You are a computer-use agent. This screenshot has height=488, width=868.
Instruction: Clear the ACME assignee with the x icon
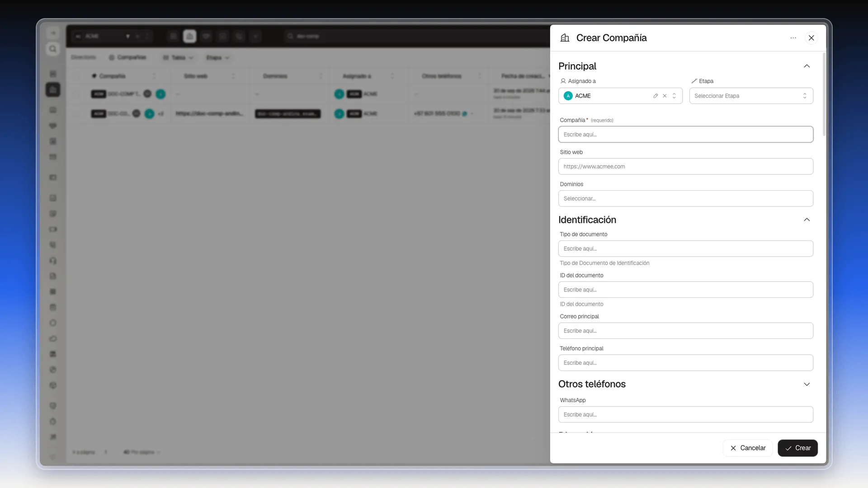point(665,96)
